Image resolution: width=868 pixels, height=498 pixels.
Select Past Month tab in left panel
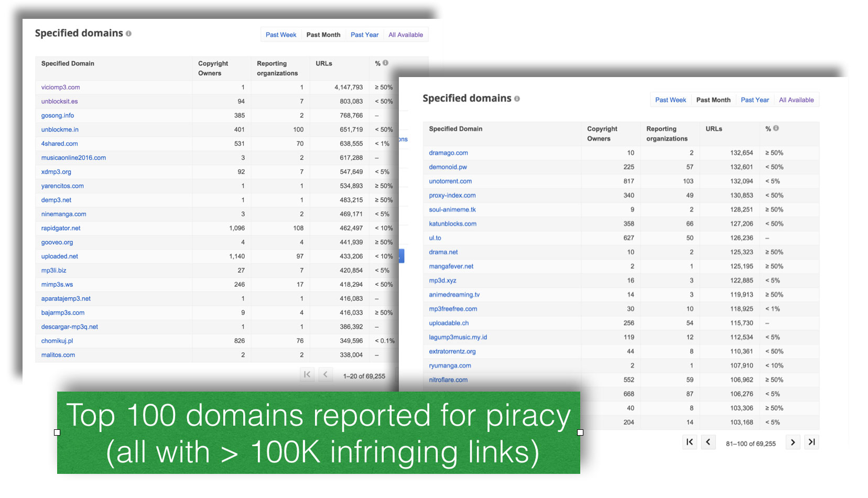(323, 35)
